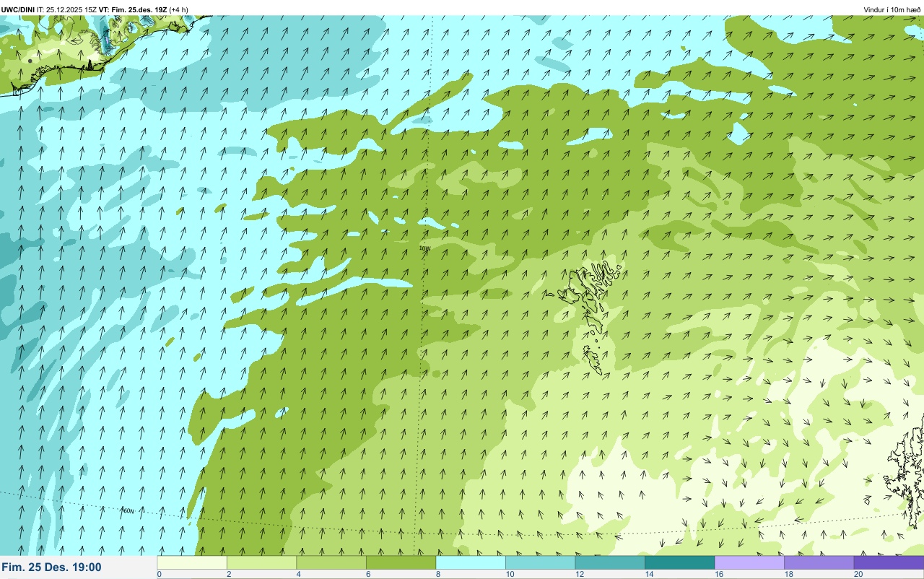
Task: Select the 16–18 lavender legend swatch
Action: [749, 562]
